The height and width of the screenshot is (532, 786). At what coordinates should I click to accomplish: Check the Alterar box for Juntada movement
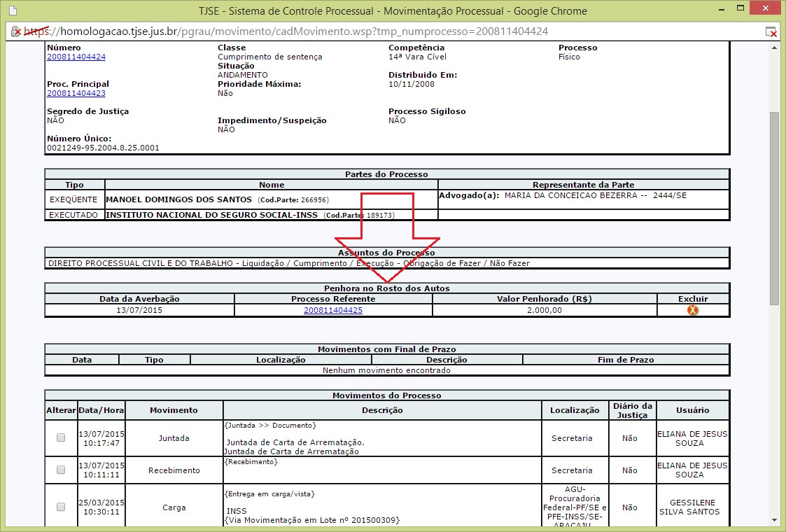[61, 437]
